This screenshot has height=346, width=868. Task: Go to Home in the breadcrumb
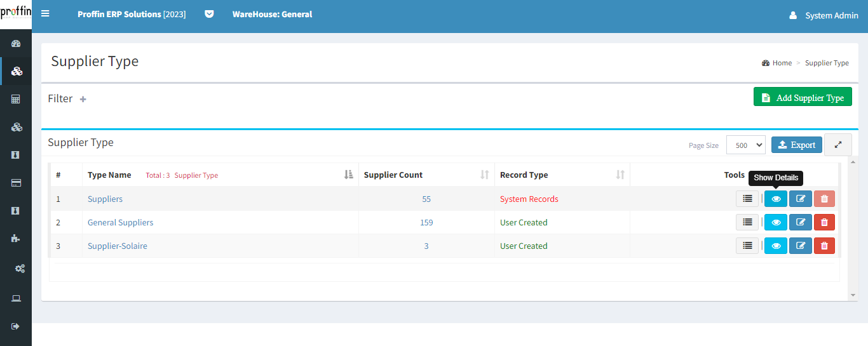(x=782, y=63)
